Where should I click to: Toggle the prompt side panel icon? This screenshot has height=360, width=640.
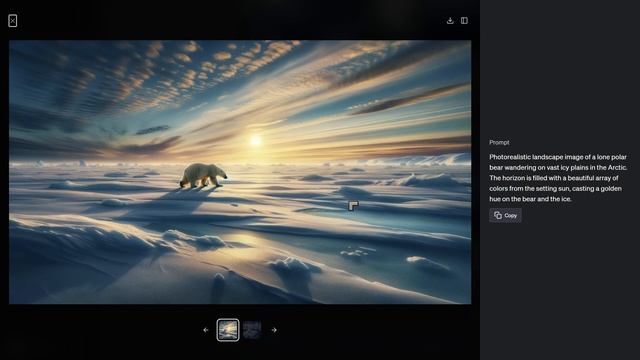coord(464,20)
